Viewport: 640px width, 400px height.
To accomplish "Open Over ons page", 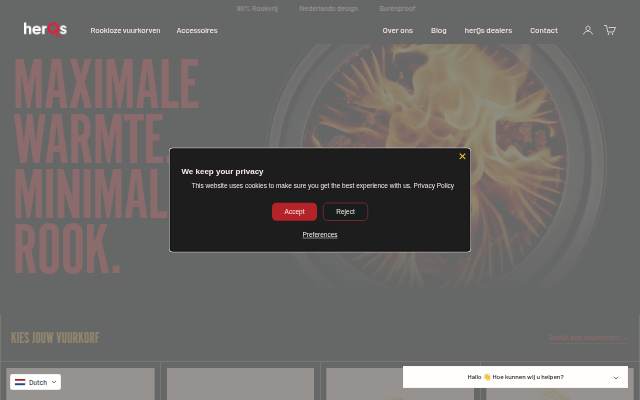I will point(398,31).
